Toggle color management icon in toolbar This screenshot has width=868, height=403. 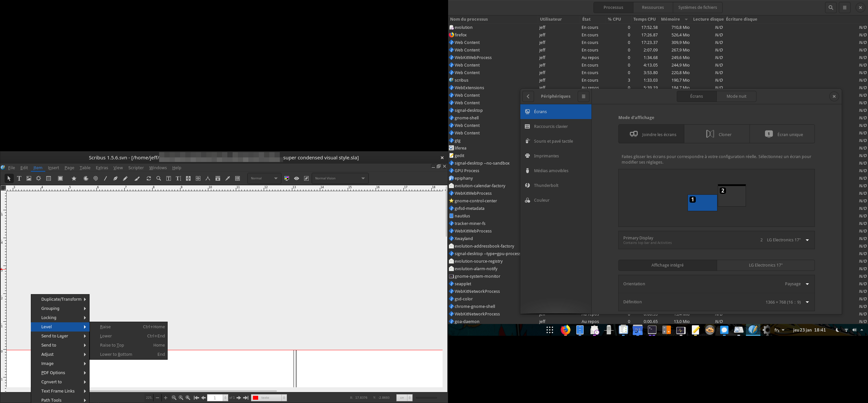[287, 179]
